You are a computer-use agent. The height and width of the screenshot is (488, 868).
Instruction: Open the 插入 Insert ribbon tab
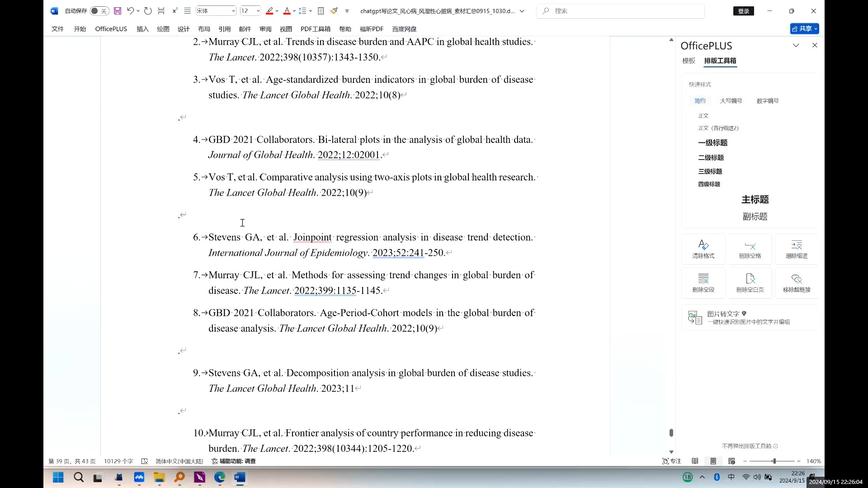coord(142,29)
